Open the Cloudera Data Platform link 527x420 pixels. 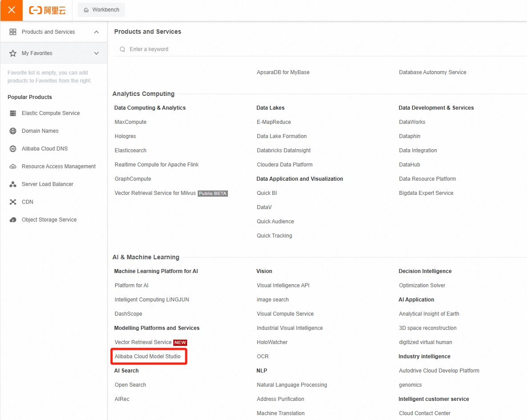pyautogui.click(x=285, y=165)
